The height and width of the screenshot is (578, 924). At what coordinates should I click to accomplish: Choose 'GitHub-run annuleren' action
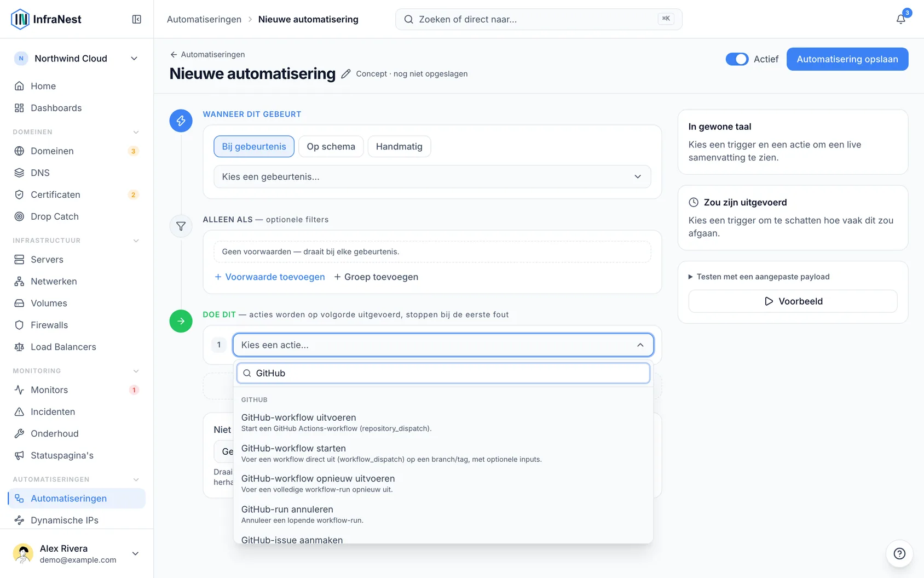click(x=443, y=514)
